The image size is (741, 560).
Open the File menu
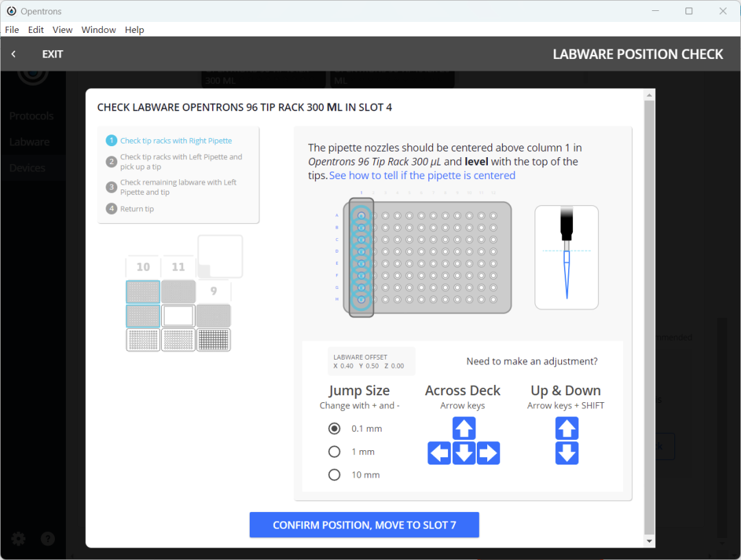pos(12,30)
